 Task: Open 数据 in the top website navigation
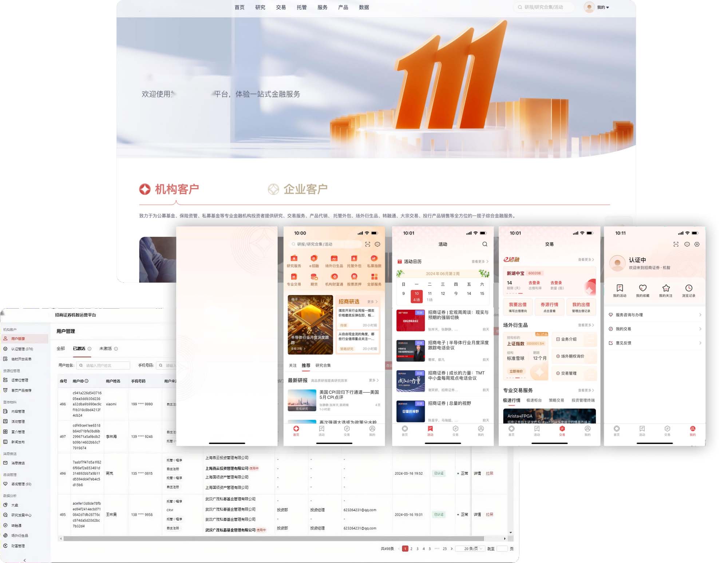[x=364, y=7]
